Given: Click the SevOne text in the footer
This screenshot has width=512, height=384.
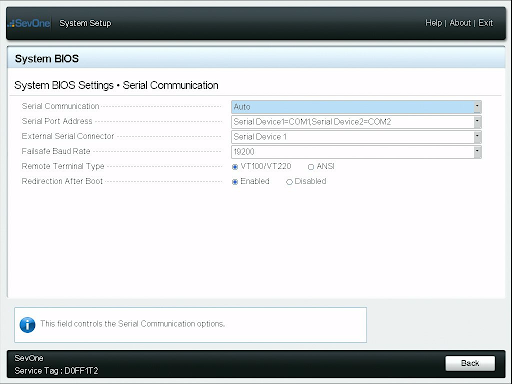Looking at the screenshot, I should pyautogui.click(x=29, y=358).
